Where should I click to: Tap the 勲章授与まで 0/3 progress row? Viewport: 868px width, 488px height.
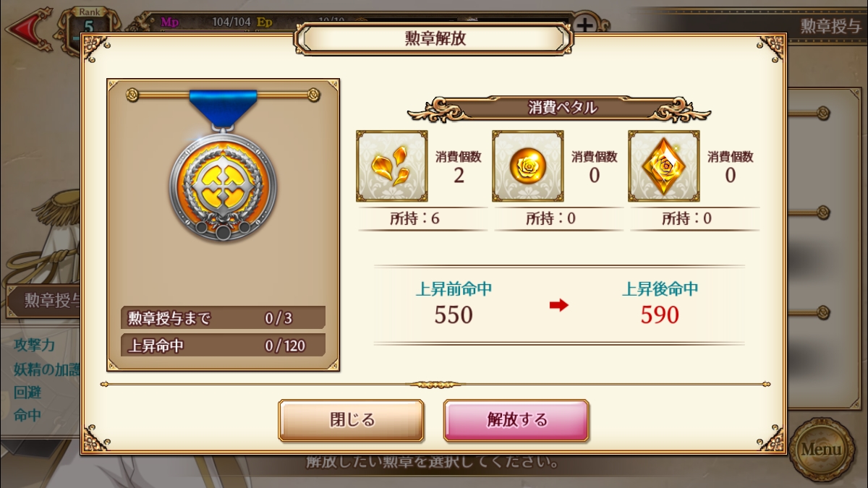[223, 317]
